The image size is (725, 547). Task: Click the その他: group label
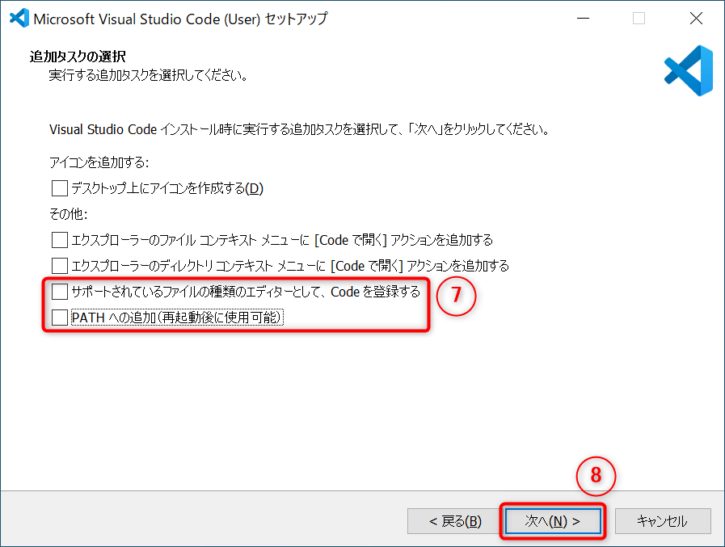pos(68,214)
